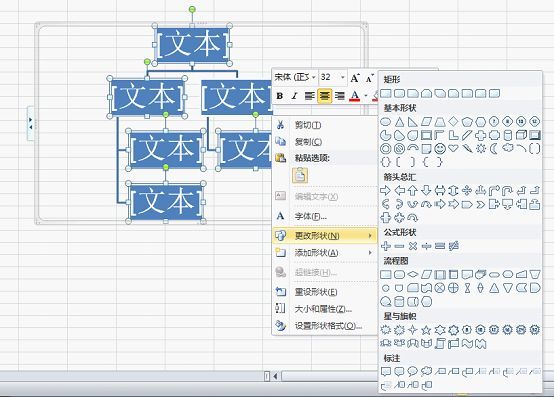Choose the plain rectangle shape

coord(385,93)
